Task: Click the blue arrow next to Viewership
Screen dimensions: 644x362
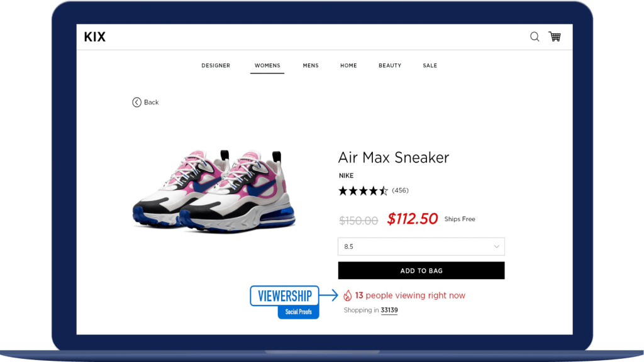Action: tap(328, 295)
